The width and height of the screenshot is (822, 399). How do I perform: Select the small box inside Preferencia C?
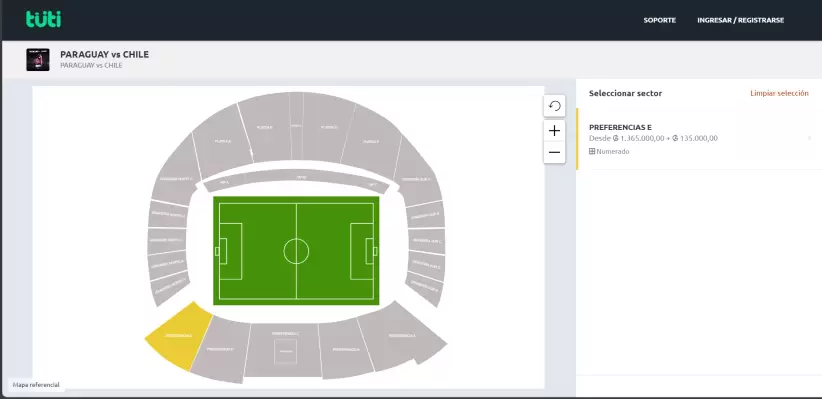[285, 351]
